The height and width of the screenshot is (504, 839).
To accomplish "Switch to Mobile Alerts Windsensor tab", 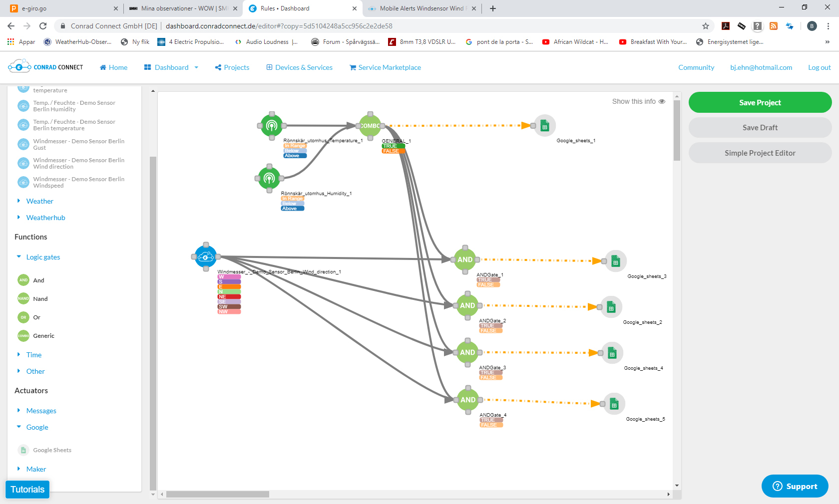I will (x=421, y=8).
